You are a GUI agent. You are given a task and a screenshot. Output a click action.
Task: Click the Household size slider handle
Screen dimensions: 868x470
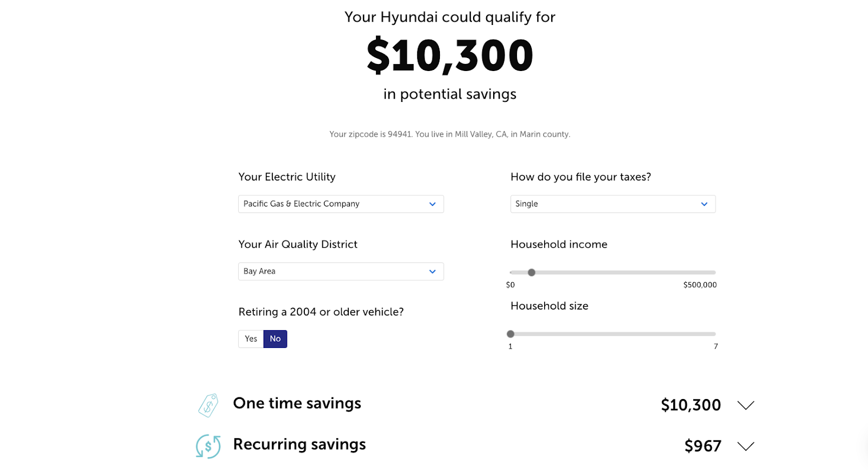pos(510,334)
